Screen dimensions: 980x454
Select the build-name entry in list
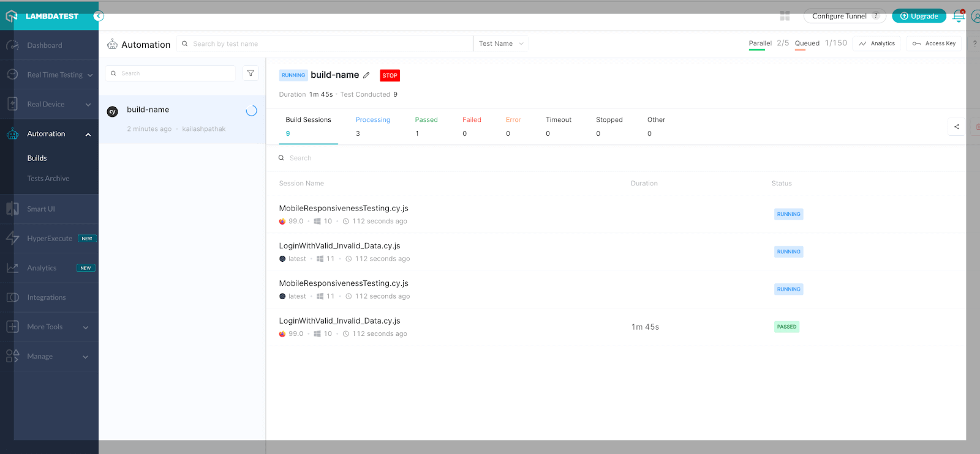[x=183, y=119]
